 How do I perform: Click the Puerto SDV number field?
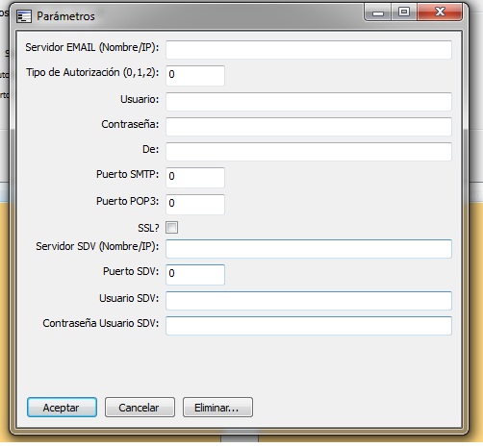(195, 275)
